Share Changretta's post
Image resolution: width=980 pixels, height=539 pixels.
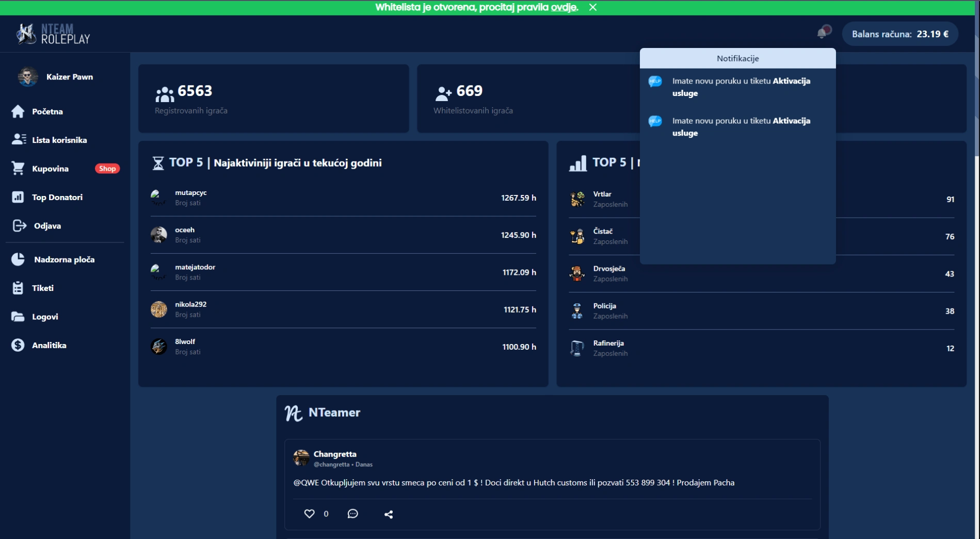pos(389,514)
